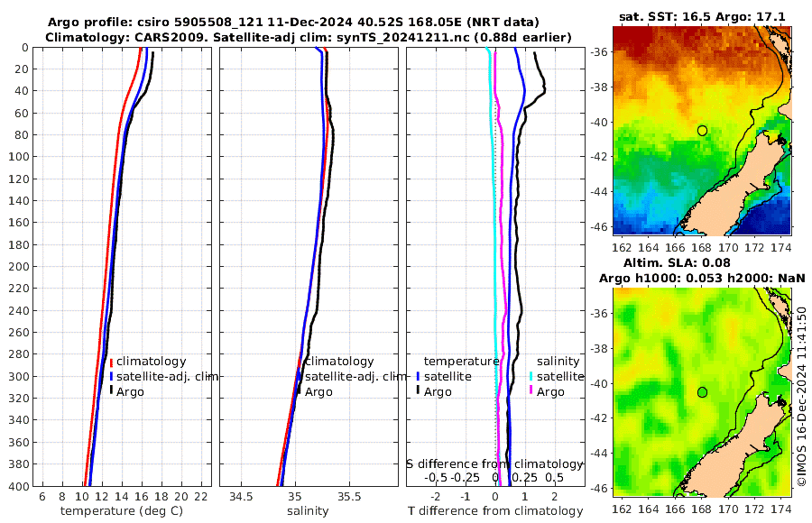Click 'T difference from climatology' axis label
The height and width of the screenshot is (523, 812).
pos(495,511)
